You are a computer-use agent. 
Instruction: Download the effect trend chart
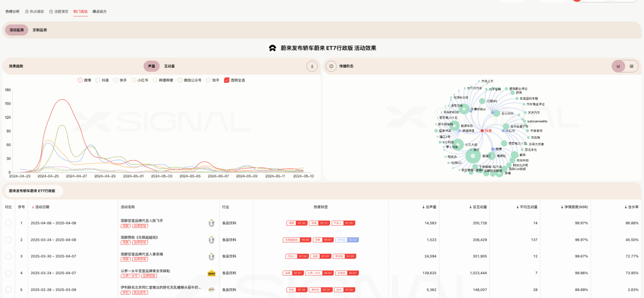pyautogui.click(x=312, y=66)
